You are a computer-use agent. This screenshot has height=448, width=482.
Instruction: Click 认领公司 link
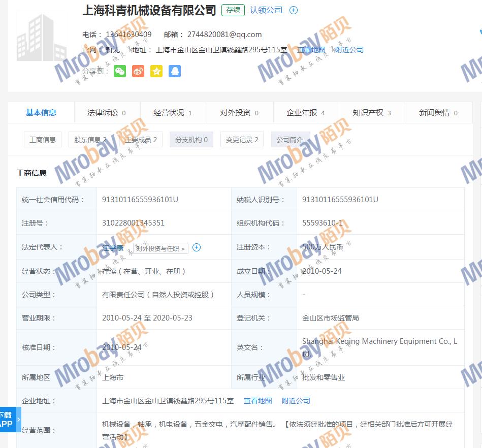266,10
